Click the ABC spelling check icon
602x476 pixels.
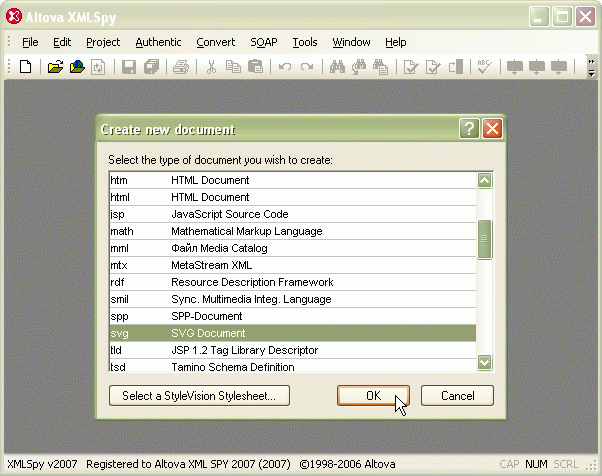[485, 66]
